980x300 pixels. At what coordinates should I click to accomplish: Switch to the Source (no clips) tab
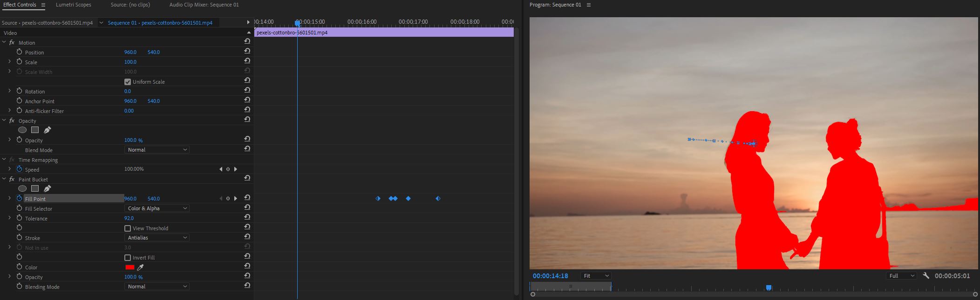(130, 5)
